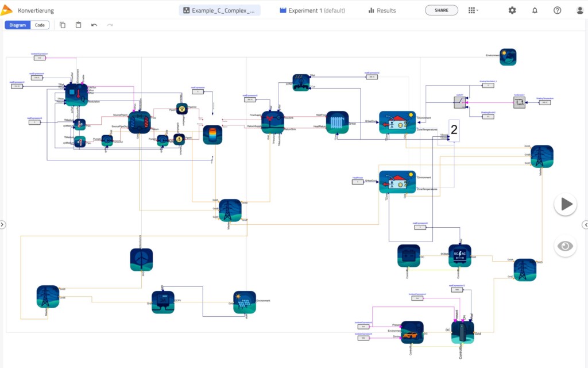Select the battery storage component
The image size is (588, 368).
(x=409, y=256)
